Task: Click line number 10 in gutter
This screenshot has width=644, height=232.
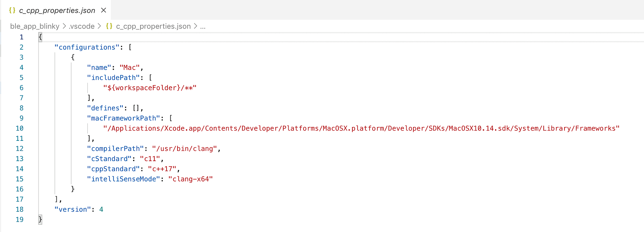Action: tap(19, 128)
